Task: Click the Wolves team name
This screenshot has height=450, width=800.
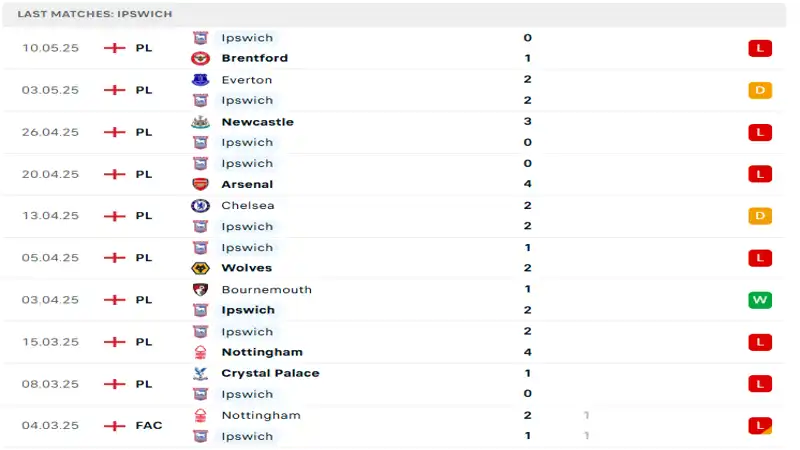Action: (x=248, y=268)
